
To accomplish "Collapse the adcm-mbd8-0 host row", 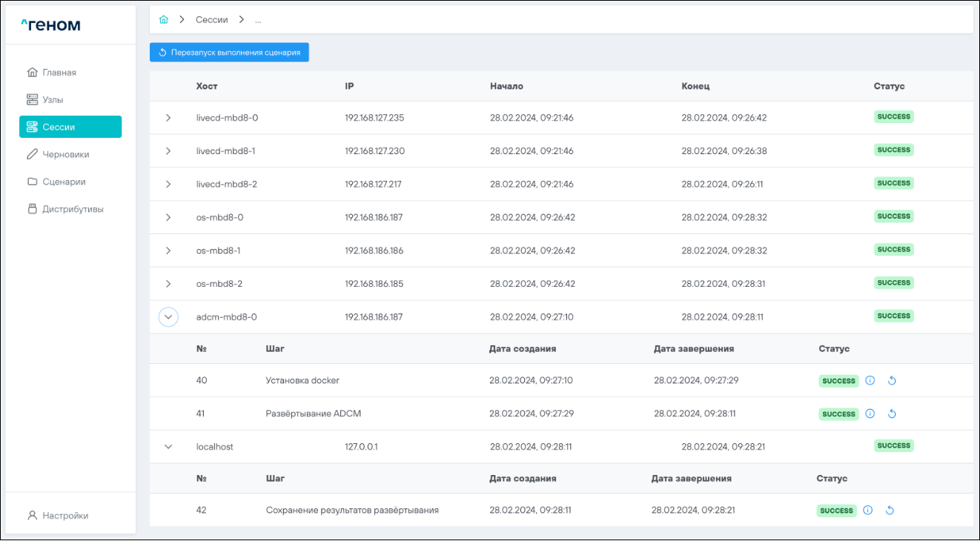I will coord(168,317).
